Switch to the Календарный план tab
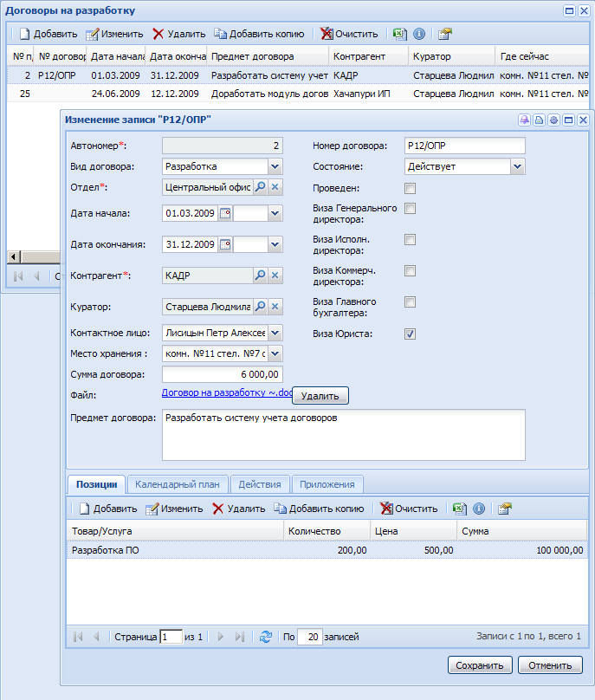Image resolution: width=595 pixels, height=700 pixels. 178,484
